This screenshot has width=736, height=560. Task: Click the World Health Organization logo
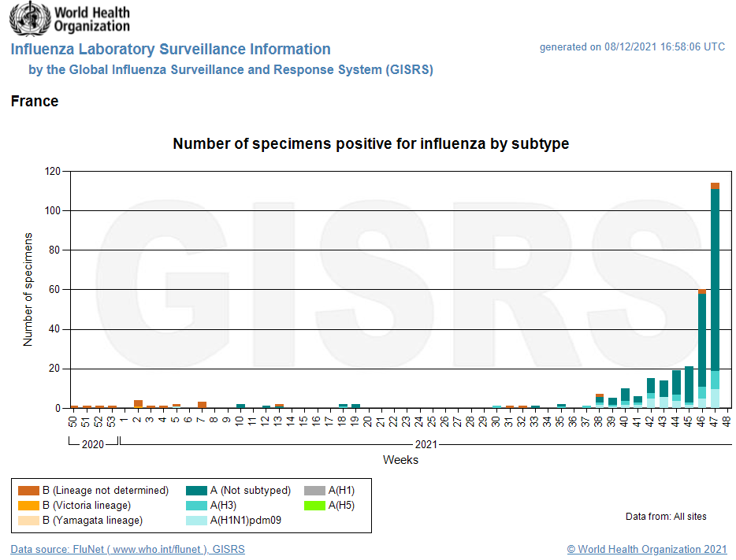71,19
